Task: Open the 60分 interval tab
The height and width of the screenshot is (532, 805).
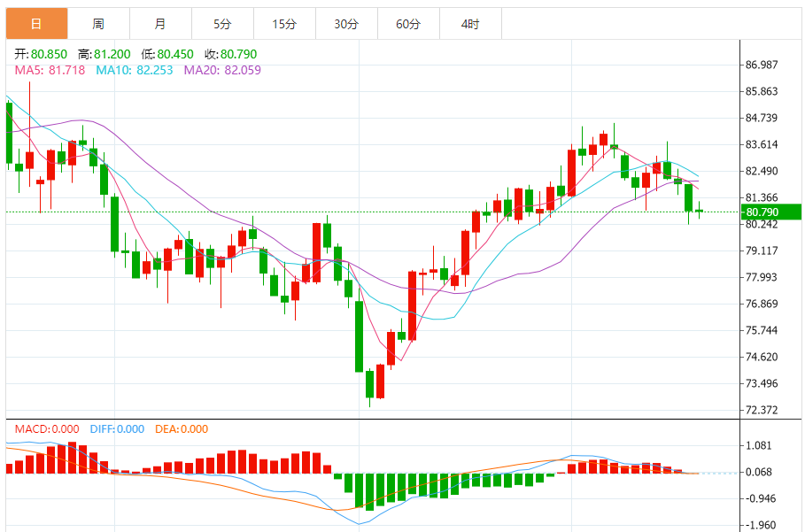Action: point(408,24)
